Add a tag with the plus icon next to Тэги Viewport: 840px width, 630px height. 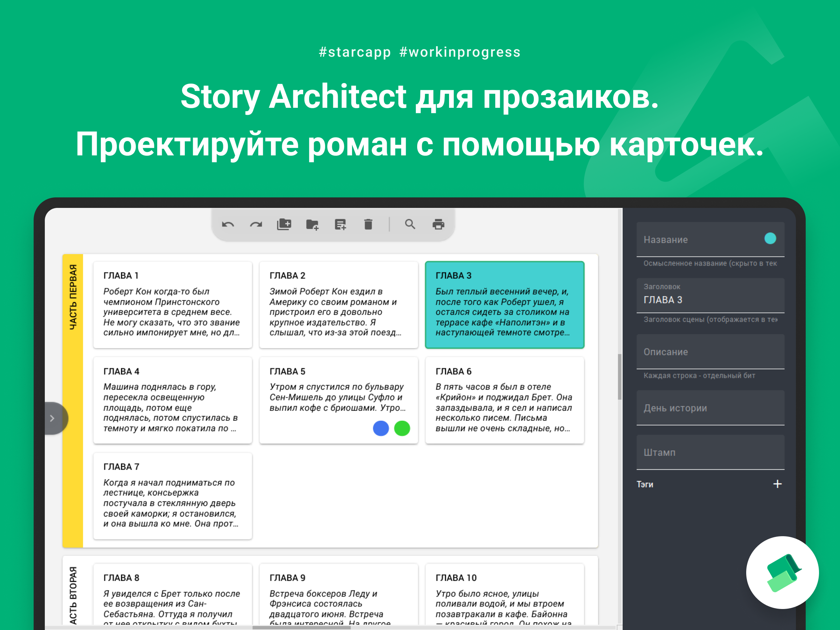pos(777,484)
